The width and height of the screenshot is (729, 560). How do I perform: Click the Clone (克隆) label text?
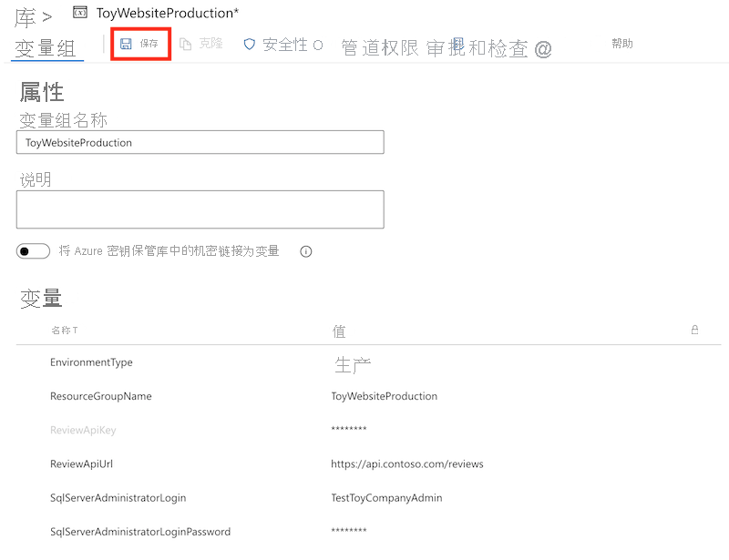click(211, 43)
